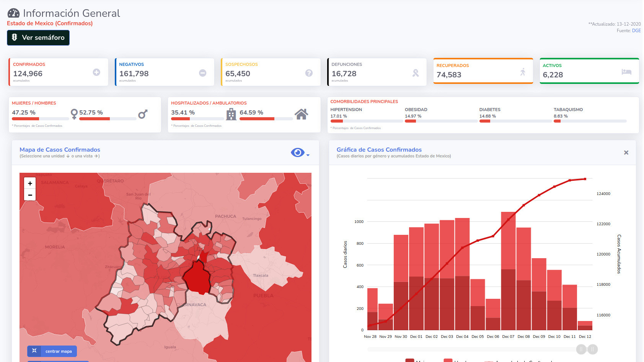
Task: Click the Casos Acumulados axis title
Action: pyautogui.click(x=619, y=254)
